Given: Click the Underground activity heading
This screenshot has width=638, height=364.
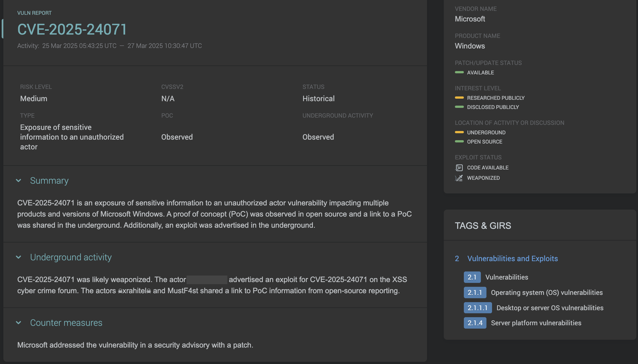Looking at the screenshot, I should tap(71, 257).
